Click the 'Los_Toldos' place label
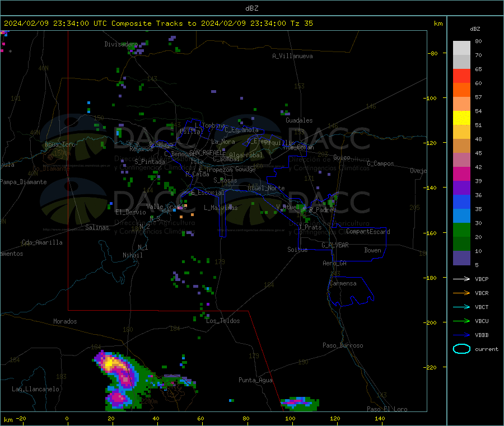This screenshot has height=426, width=504. [223, 321]
